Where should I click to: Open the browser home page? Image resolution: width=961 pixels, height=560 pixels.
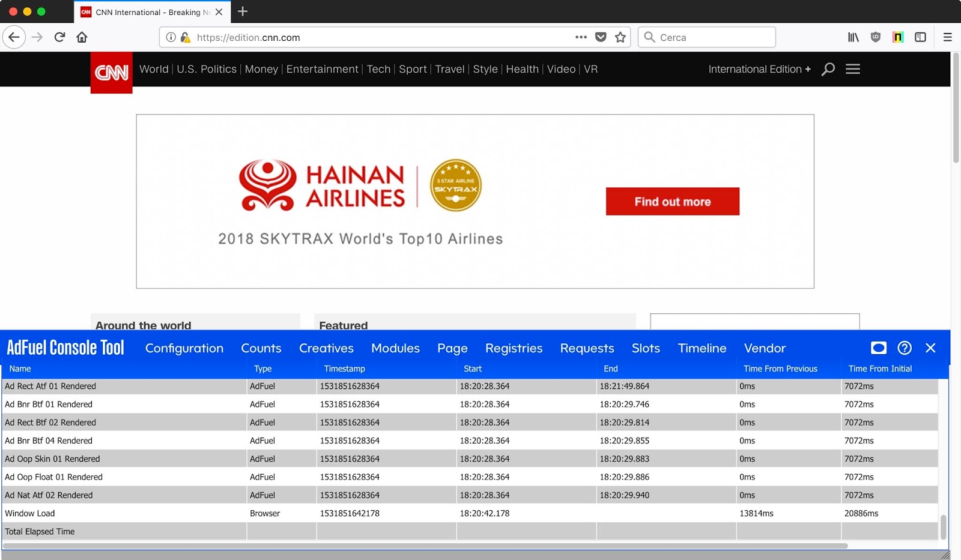pos(82,37)
